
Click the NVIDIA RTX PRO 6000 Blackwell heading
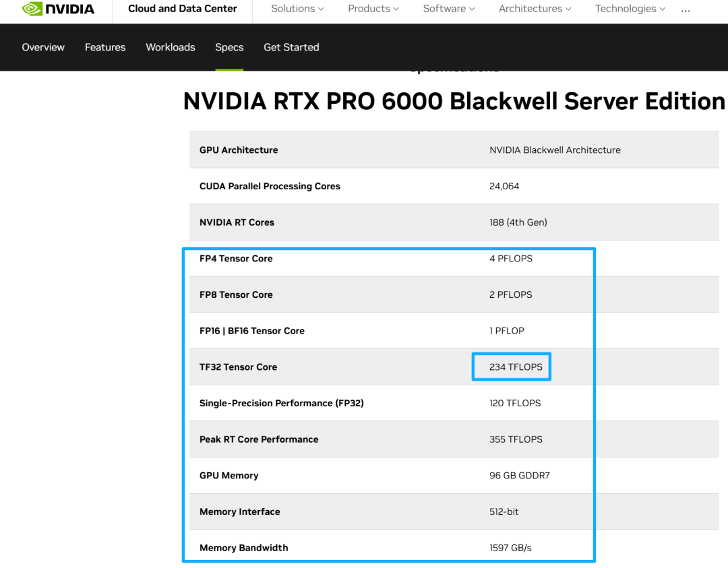(454, 101)
